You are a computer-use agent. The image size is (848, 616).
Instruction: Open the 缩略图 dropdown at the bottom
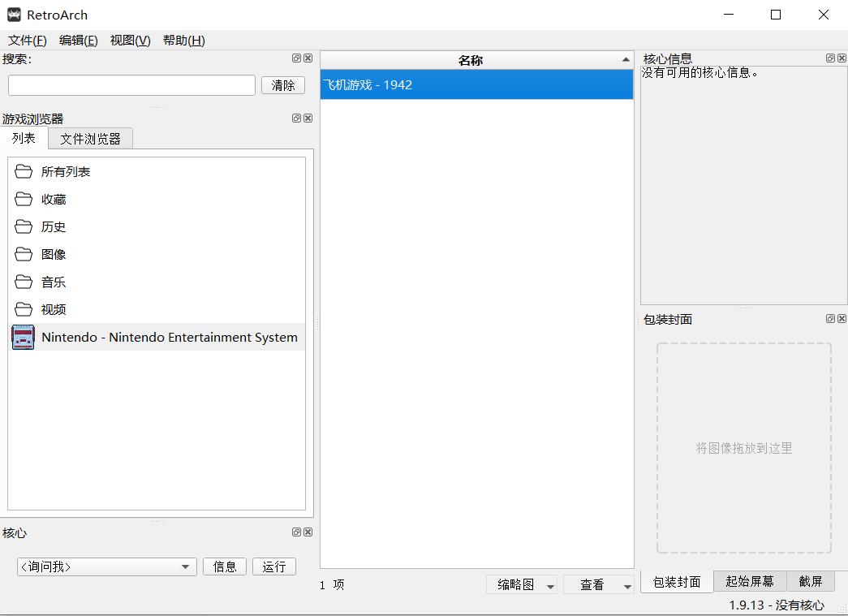tap(522, 584)
